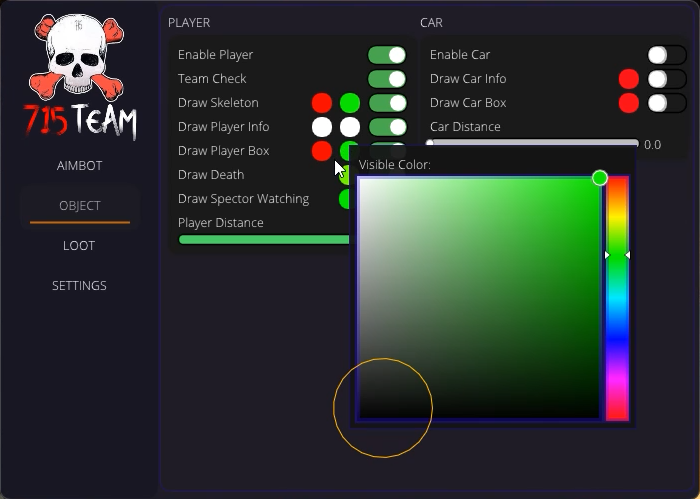Turn on the Enable Car toggle
This screenshot has height=499, width=700.
point(666,55)
